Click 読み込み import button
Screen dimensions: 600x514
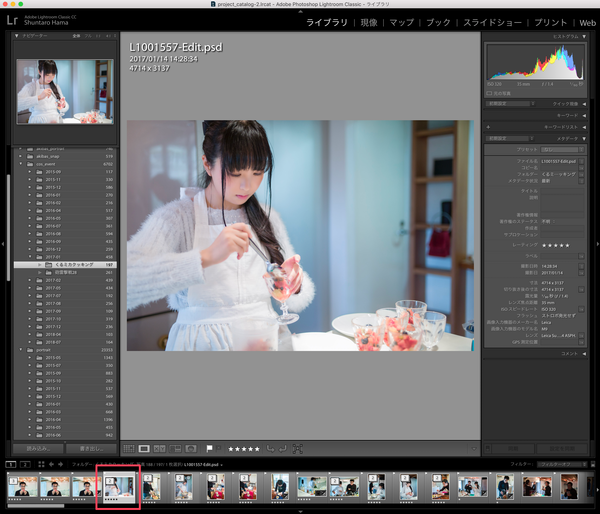(38, 449)
